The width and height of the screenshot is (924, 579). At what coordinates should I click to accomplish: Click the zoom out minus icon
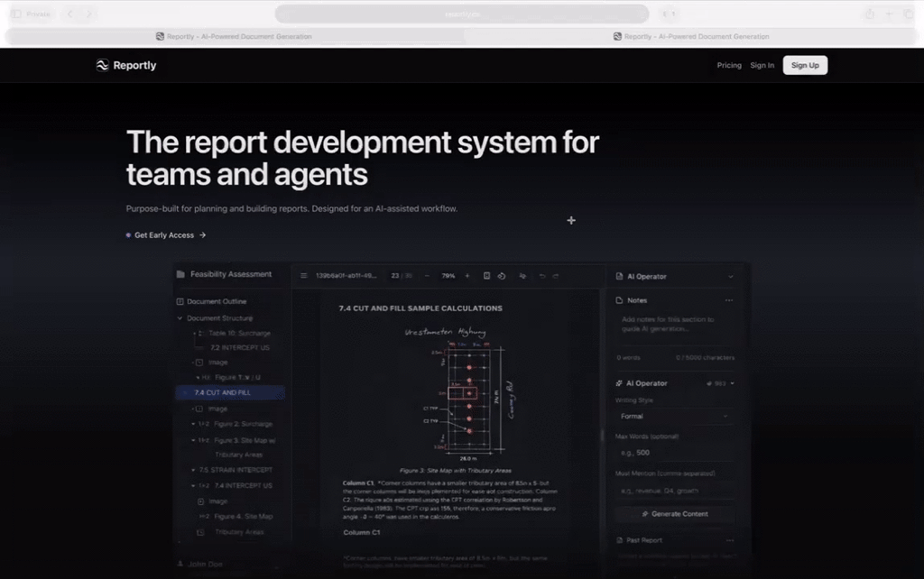[427, 276]
